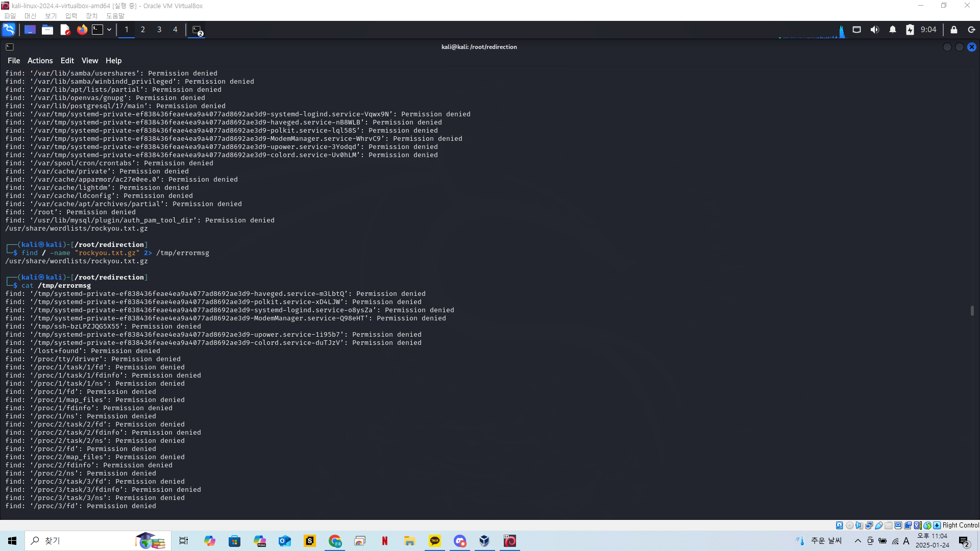Click the lock screen icon
The image size is (980, 551).
(x=953, y=30)
